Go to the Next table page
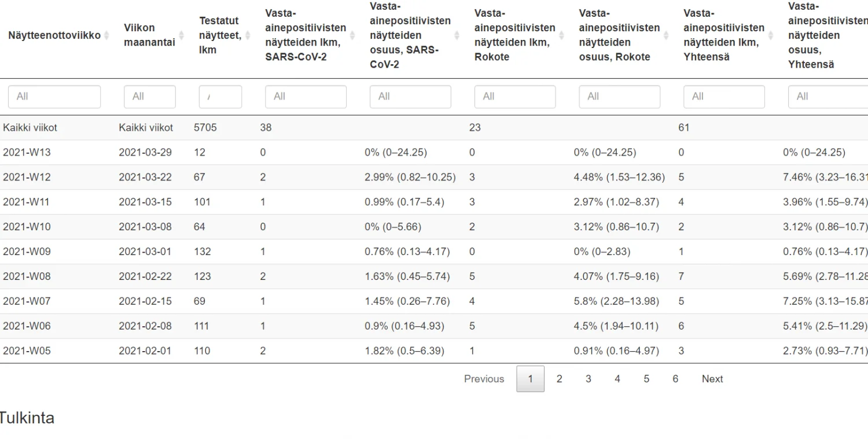Screen dimensions: 868x439 pyautogui.click(x=712, y=379)
